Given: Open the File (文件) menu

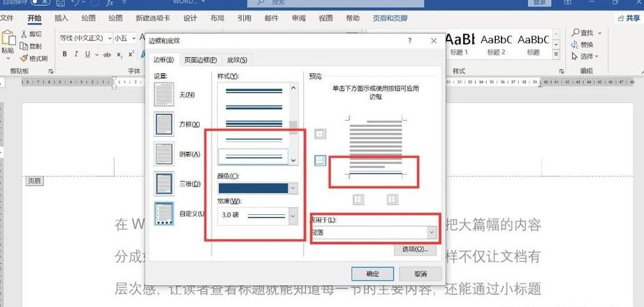Looking at the screenshot, I should pyautogui.click(x=7, y=18).
